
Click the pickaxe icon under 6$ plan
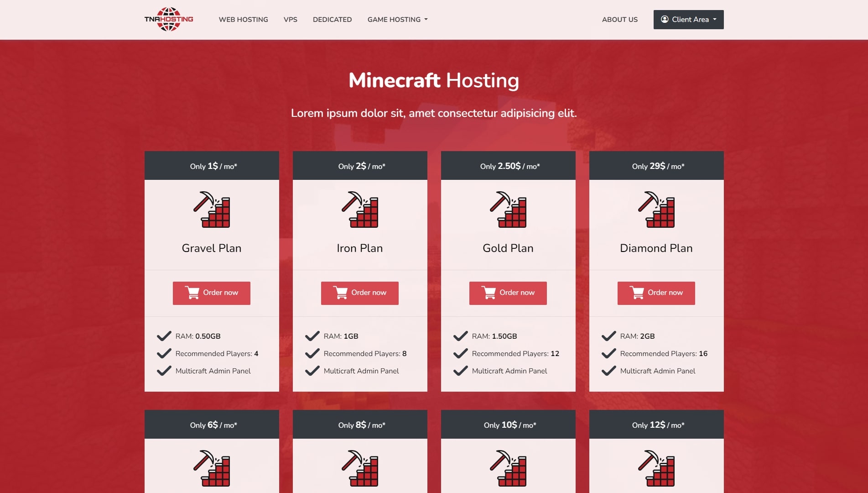click(x=211, y=468)
